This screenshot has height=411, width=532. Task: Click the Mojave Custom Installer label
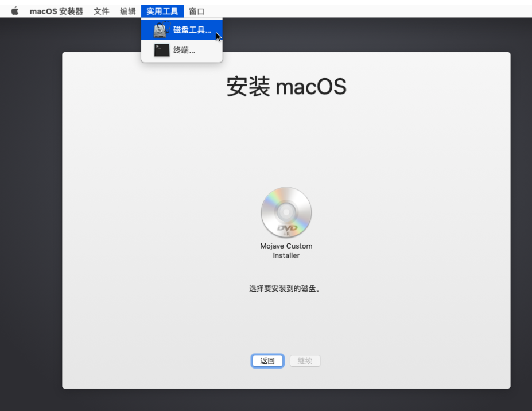click(286, 250)
